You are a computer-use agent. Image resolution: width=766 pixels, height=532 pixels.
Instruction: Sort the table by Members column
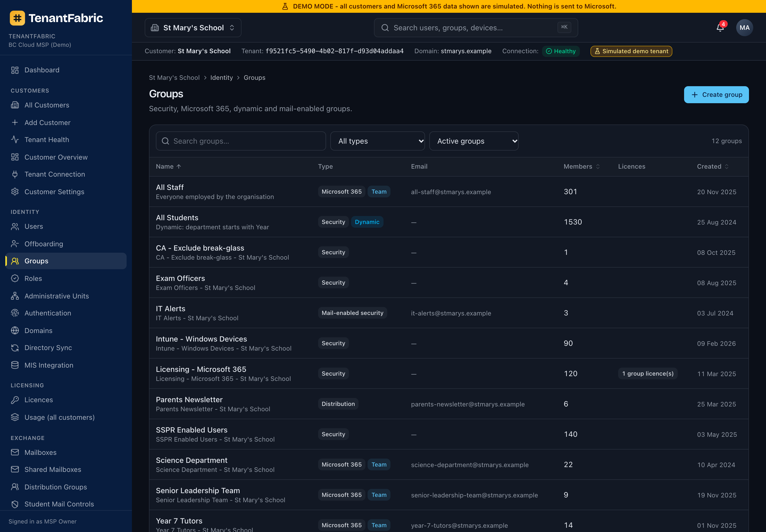pyautogui.click(x=582, y=166)
